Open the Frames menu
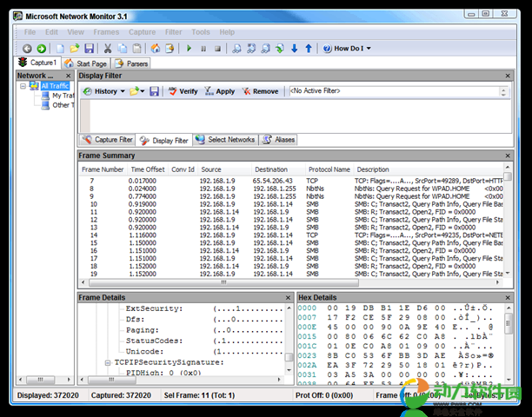Image resolution: width=532 pixels, height=417 pixels. click(x=106, y=32)
